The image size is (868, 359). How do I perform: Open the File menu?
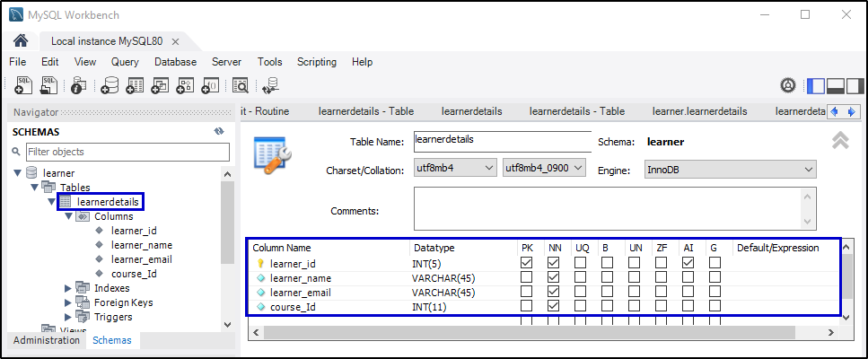[18, 62]
